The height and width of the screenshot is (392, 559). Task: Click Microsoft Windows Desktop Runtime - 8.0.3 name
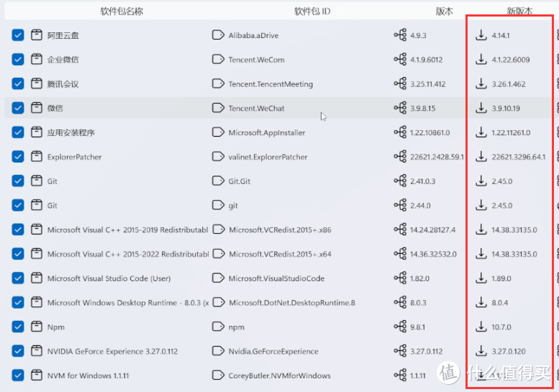(x=128, y=303)
